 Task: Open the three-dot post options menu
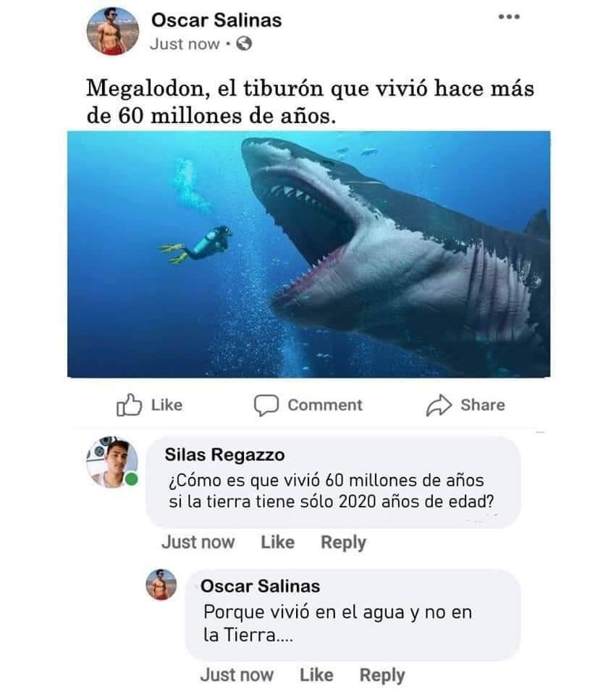point(509,17)
